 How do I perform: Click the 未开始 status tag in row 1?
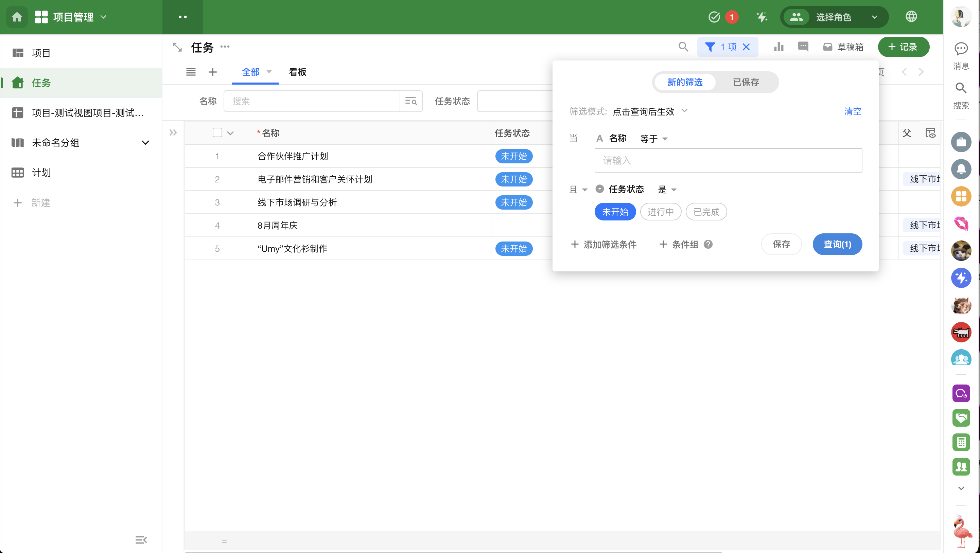pyautogui.click(x=513, y=156)
